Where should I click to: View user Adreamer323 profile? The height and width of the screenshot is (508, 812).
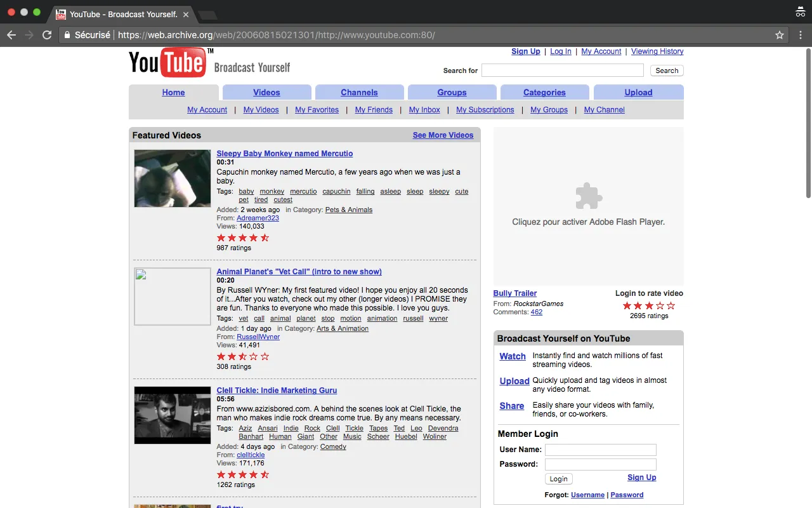[258, 218]
